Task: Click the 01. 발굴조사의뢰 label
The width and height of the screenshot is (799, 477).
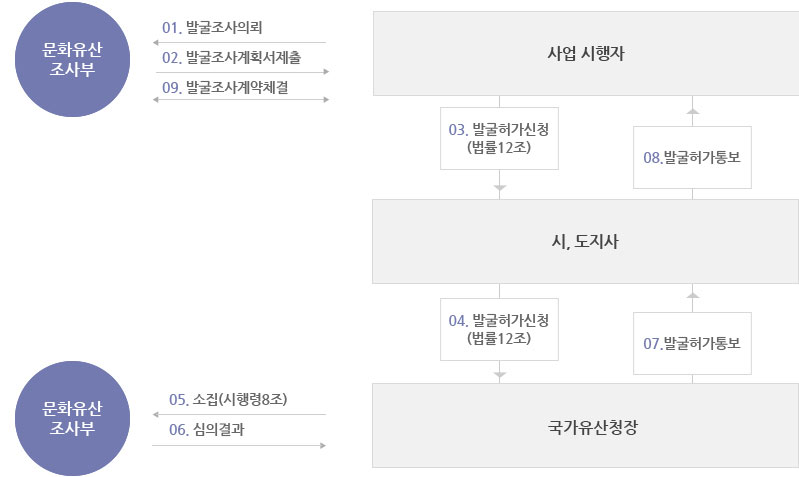Action: pos(212,27)
